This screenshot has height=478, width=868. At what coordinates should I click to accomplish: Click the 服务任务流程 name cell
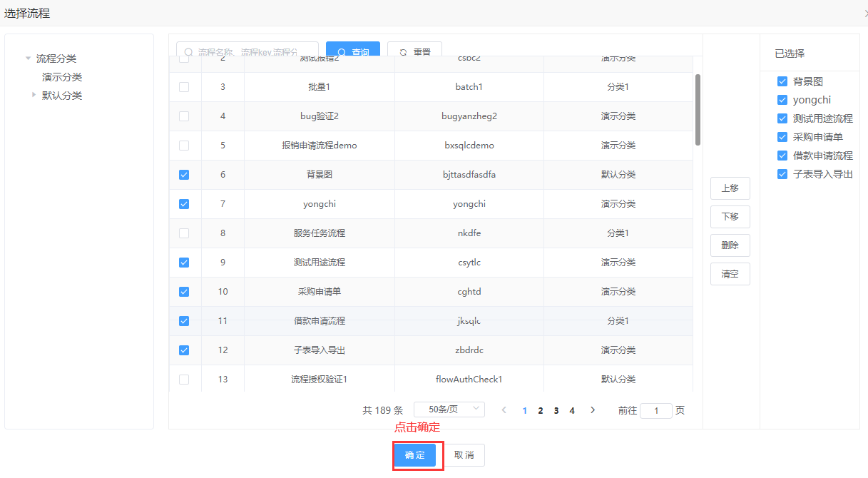(320, 233)
